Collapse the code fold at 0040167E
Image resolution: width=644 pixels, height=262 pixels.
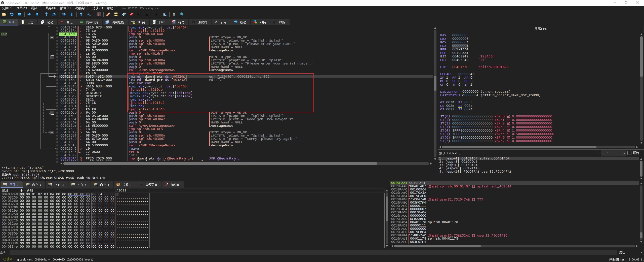point(52,37)
